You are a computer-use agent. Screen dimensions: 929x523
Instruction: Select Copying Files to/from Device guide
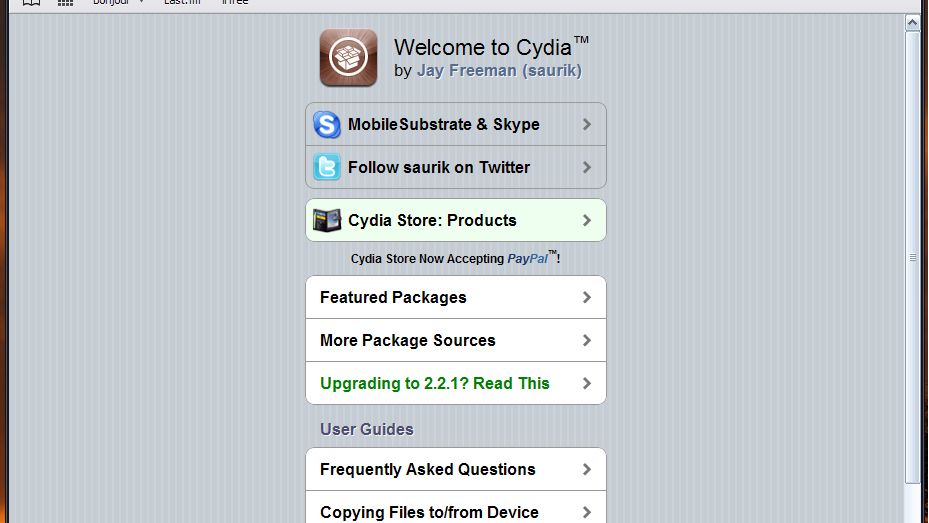click(x=429, y=511)
